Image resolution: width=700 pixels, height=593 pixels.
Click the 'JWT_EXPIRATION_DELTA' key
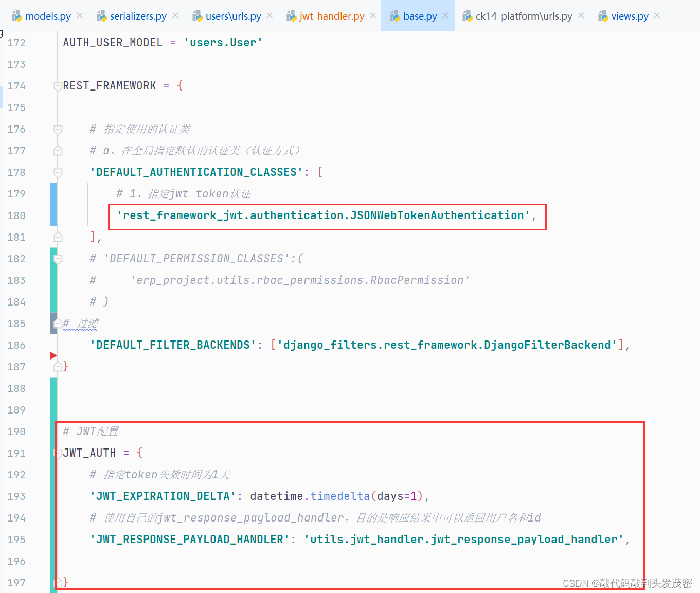(163, 496)
